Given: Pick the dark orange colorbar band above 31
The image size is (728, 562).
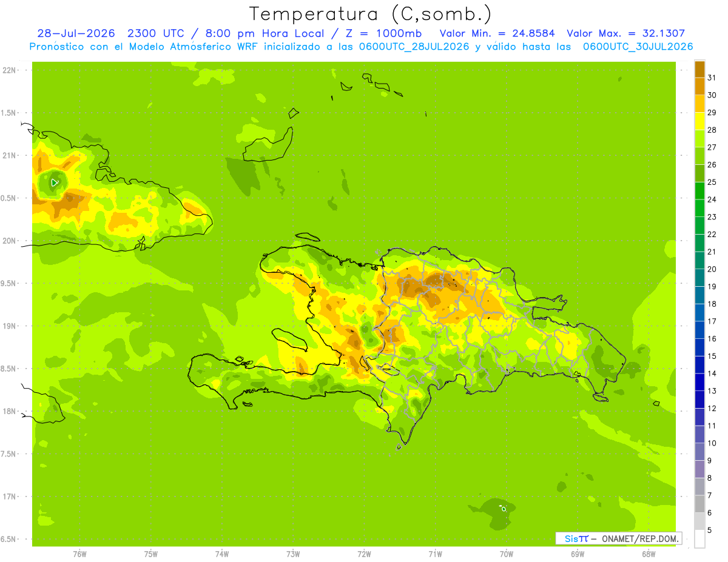Looking at the screenshot, I should pos(699,69).
